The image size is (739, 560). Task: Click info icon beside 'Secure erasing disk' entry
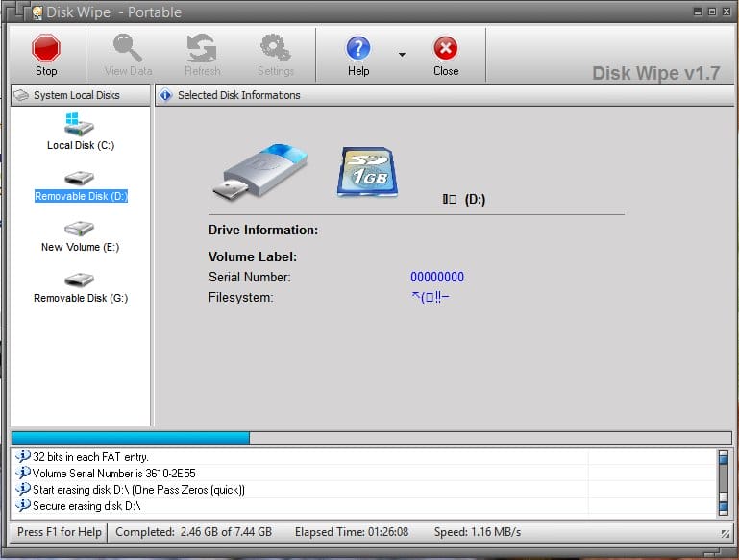(x=22, y=505)
